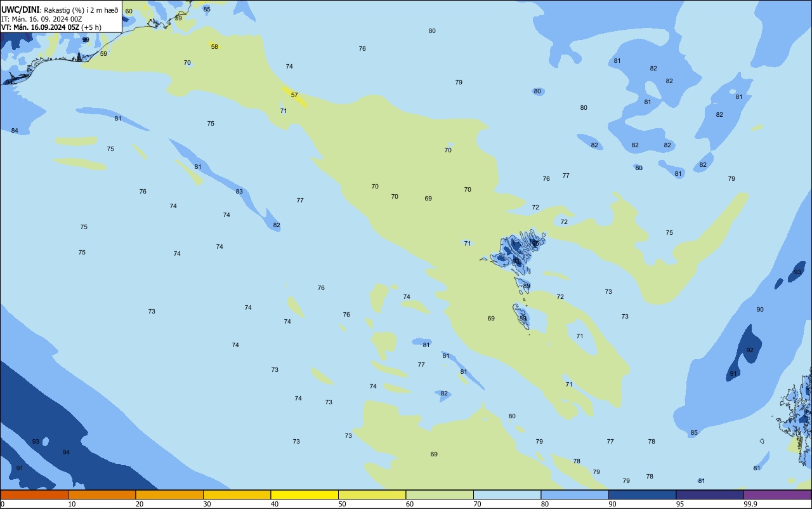Click the dark blue 90–95 legend swatch
812x509 pixels.
642,494
